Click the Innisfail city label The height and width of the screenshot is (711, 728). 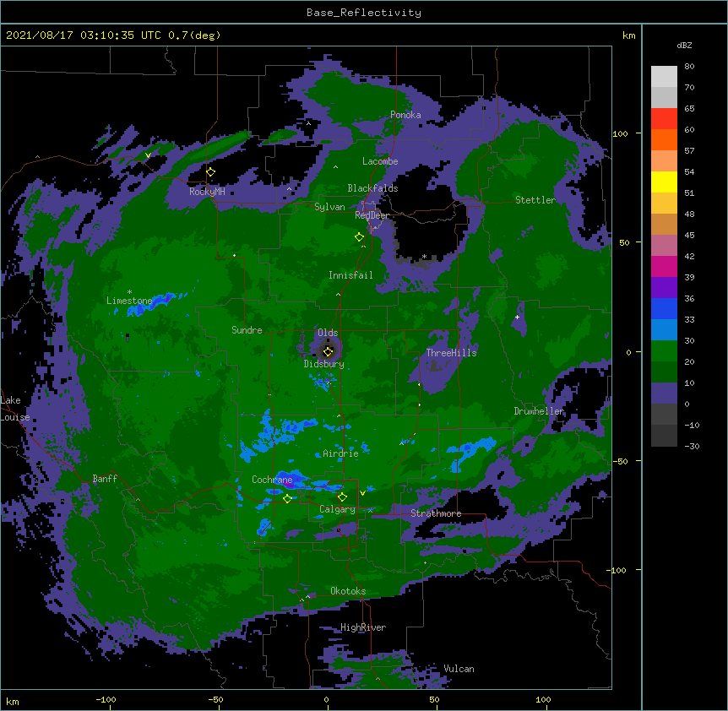[x=350, y=275]
